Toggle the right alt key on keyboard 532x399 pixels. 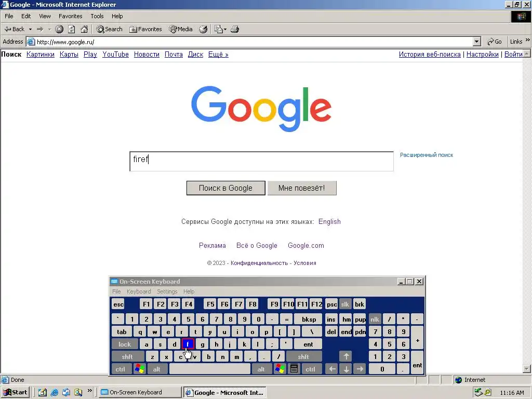261,369
